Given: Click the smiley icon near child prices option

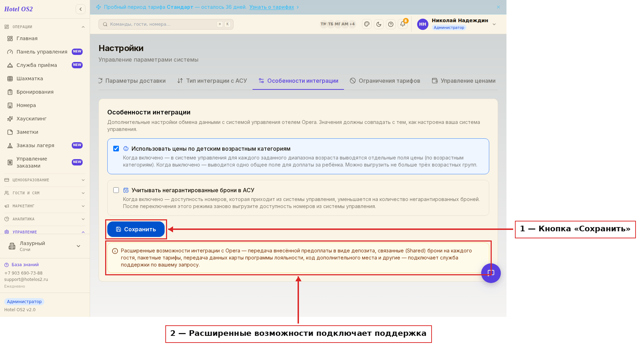Looking at the screenshot, I should pyautogui.click(x=126, y=149).
